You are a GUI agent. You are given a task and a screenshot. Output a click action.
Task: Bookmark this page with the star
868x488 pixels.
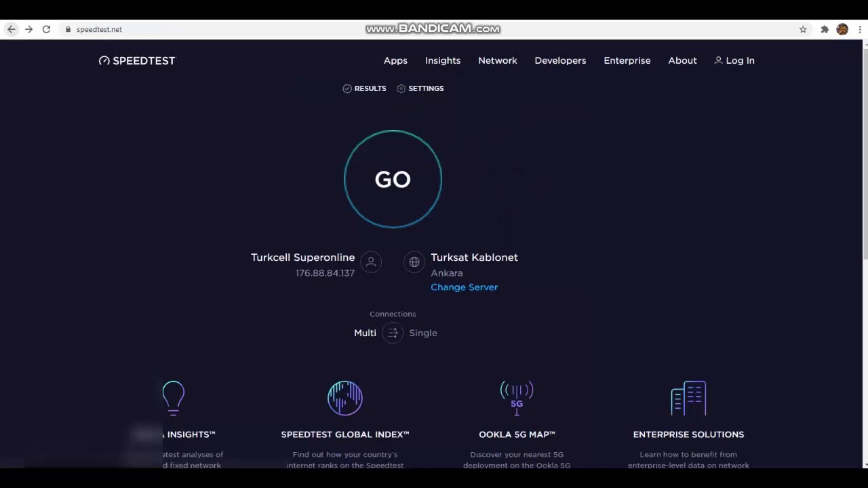pyautogui.click(x=803, y=29)
